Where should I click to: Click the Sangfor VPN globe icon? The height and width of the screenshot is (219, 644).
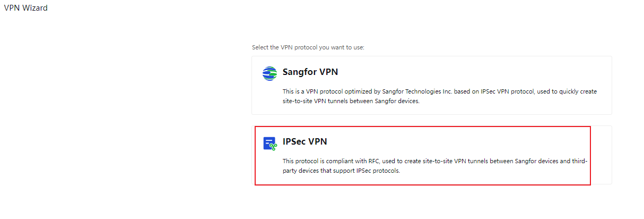tap(269, 73)
